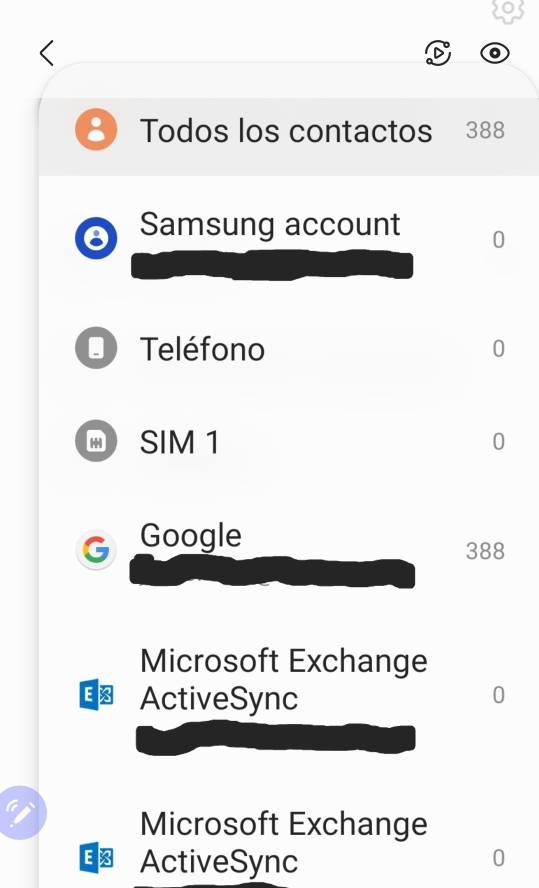Tap the second Microsoft Exchange icon
Image resolution: width=539 pixels, height=888 pixels.
click(96, 857)
